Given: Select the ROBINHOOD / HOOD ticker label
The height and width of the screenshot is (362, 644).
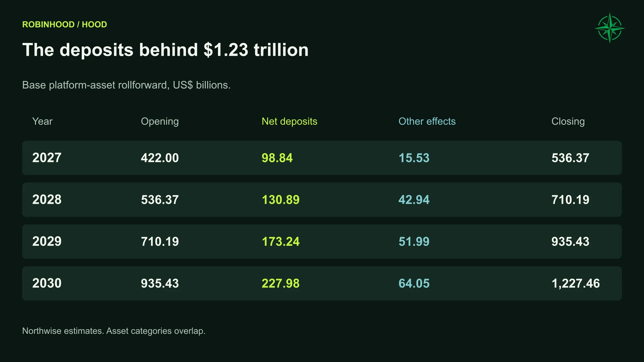Looking at the screenshot, I should coord(64,24).
